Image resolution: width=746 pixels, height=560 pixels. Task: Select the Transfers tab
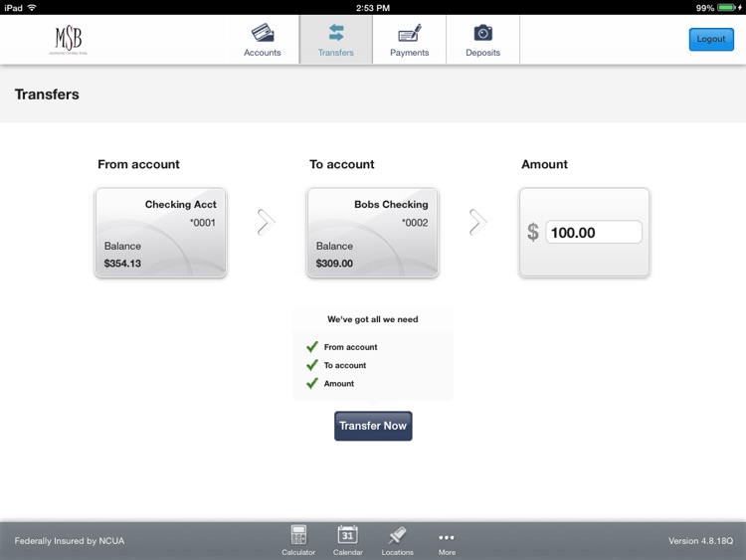[336, 40]
